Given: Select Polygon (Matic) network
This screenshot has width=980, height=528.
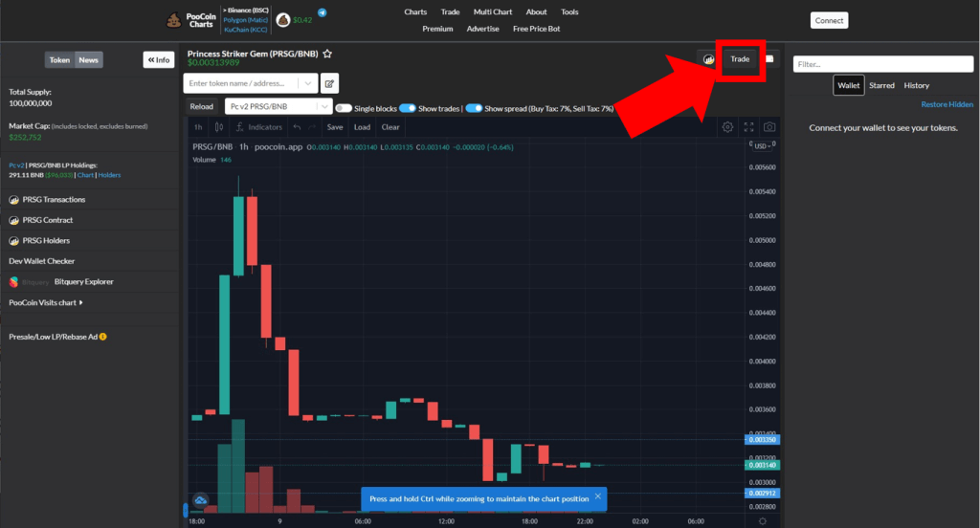Looking at the screenshot, I should click(x=246, y=20).
